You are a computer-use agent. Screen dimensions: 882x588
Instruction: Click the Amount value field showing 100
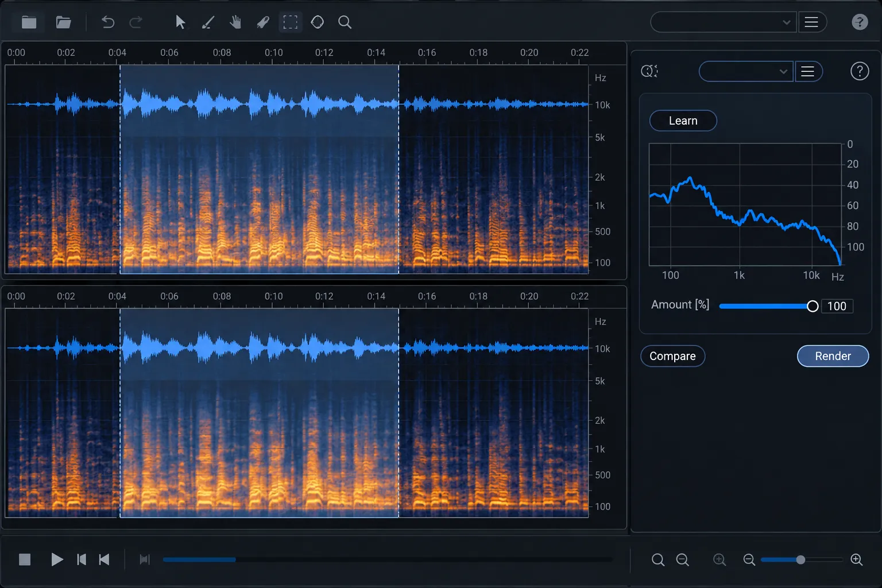(837, 306)
